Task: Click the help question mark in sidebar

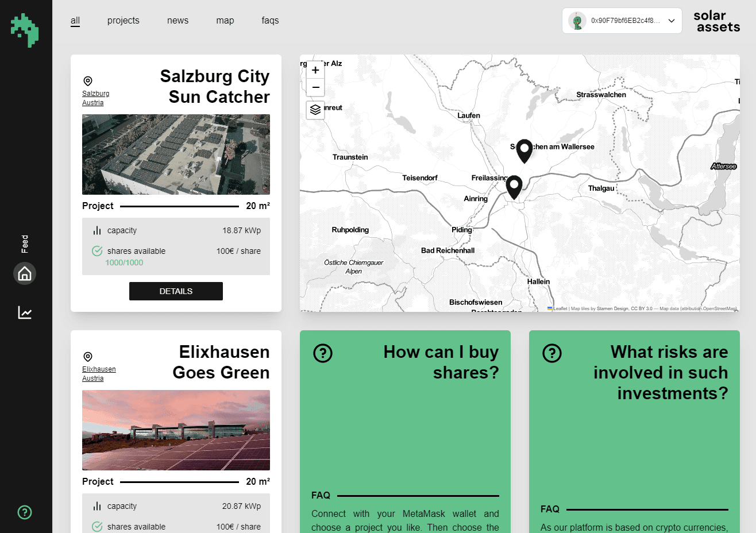Action: coord(25,512)
